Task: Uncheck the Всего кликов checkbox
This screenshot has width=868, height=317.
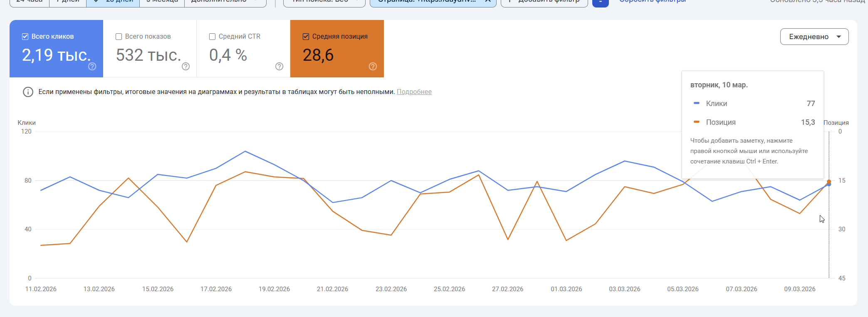Action: point(25,37)
